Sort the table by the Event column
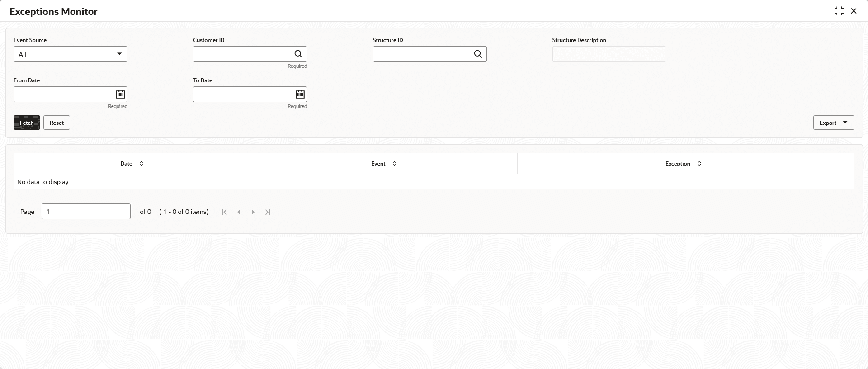This screenshot has width=868, height=369. pyautogui.click(x=394, y=164)
